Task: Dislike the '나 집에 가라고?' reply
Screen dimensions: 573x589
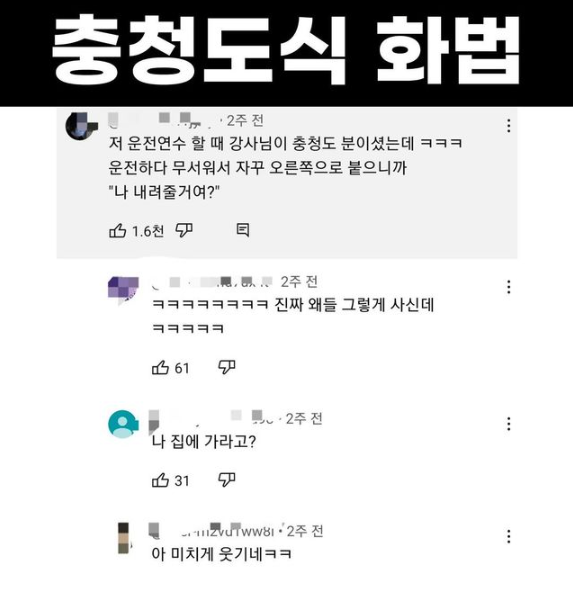Action: click(227, 480)
